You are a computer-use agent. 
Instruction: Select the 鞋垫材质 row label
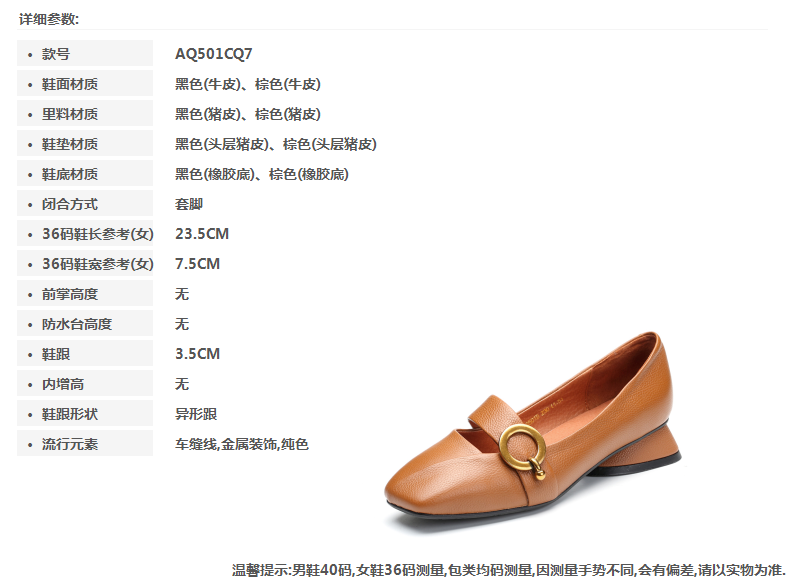click(x=85, y=144)
